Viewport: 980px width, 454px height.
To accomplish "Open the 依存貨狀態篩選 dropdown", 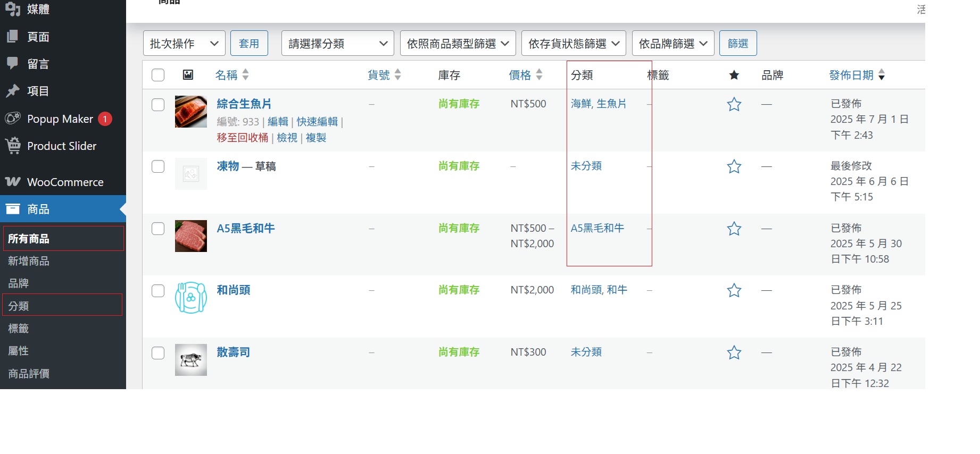I will tap(574, 43).
